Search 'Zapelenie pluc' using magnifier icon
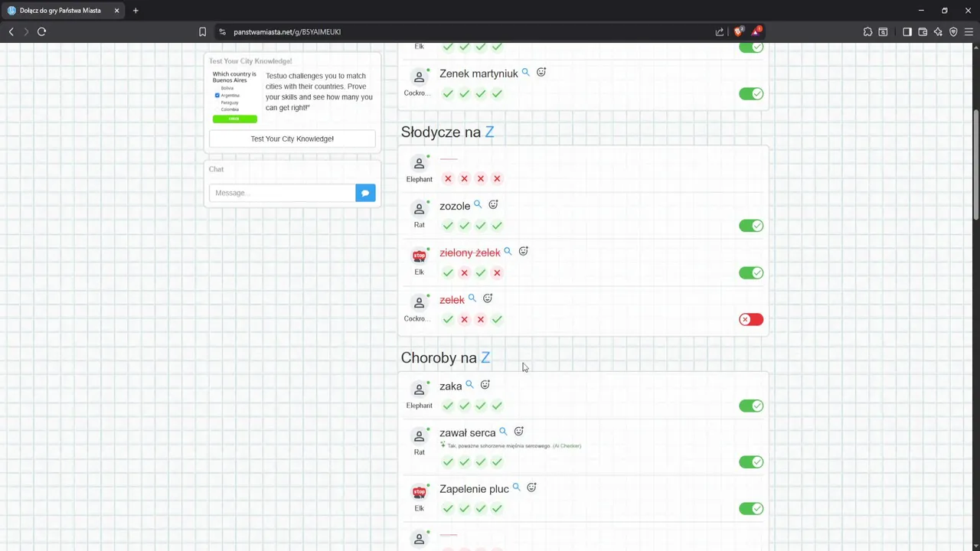This screenshot has width=980, height=551. coord(516,487)
